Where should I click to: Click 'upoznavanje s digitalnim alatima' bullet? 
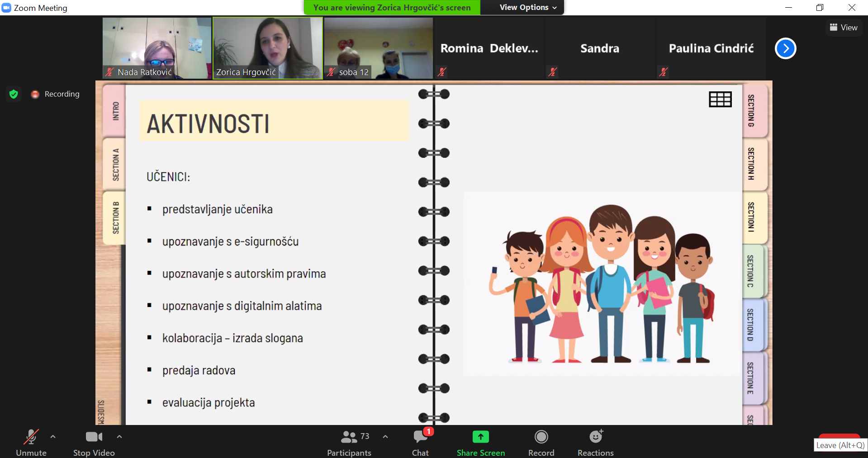pos(242,306)
